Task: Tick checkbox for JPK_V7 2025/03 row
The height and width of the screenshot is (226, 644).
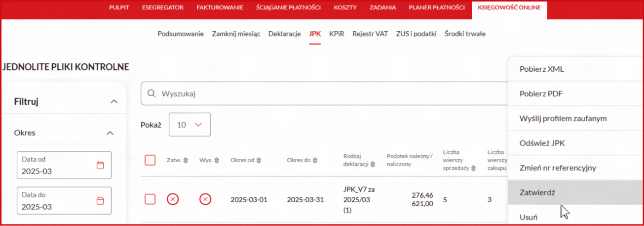Action: point(150,199)
